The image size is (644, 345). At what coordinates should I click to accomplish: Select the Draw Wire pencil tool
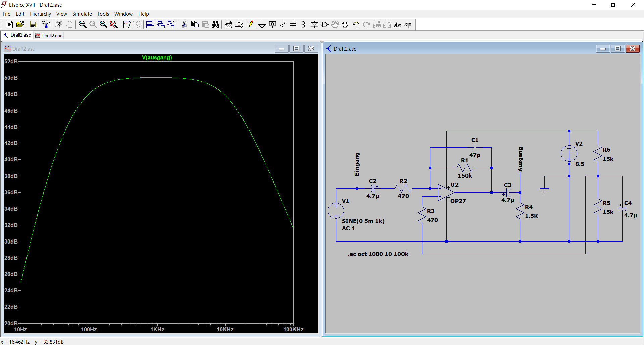[252, 24]
